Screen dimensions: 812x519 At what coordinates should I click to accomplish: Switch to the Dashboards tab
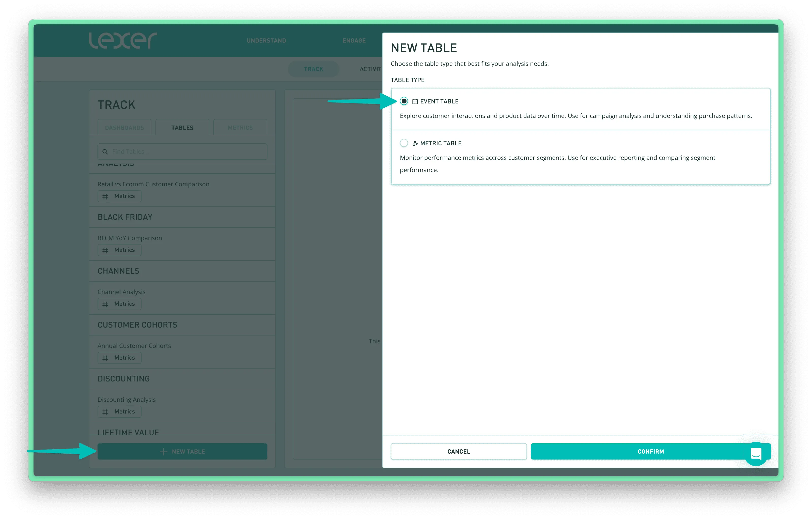[124, 128]
